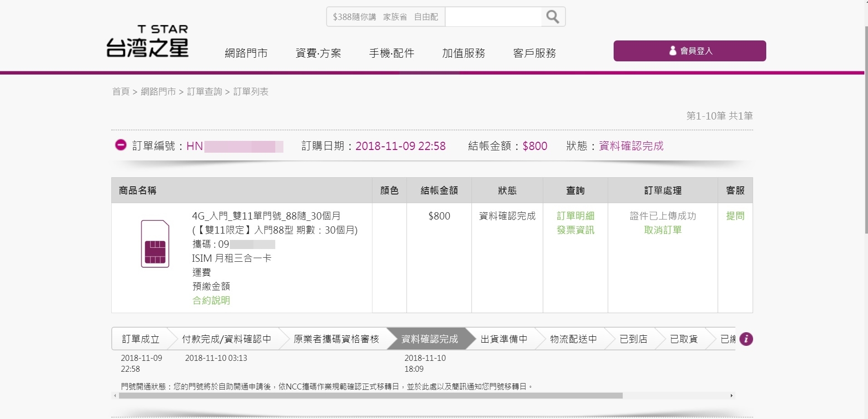Click the 顏色 column header

pos(389,190)
